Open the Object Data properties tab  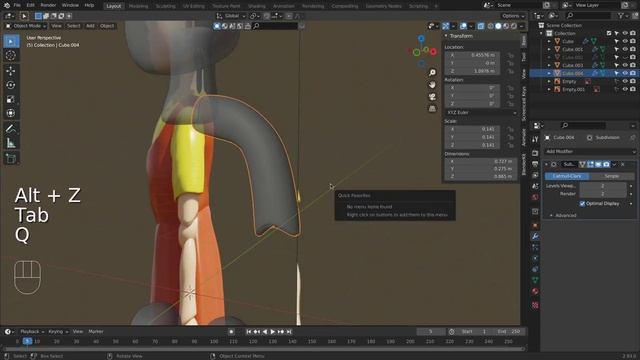[535, 280]
